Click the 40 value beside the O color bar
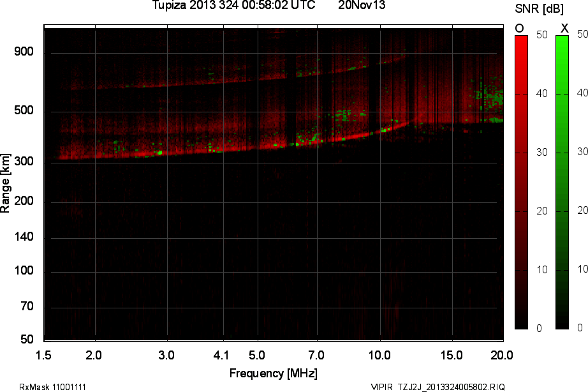The width and height of the screenshot is (588, 392). 542,93
